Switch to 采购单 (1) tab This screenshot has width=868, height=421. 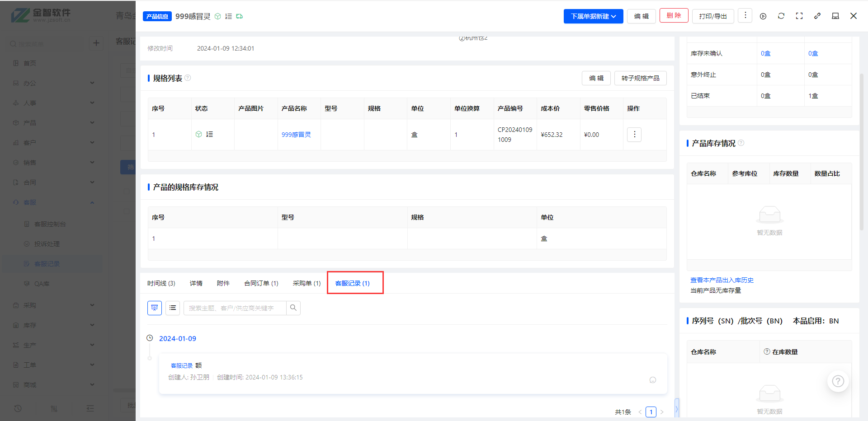point(307,283)
